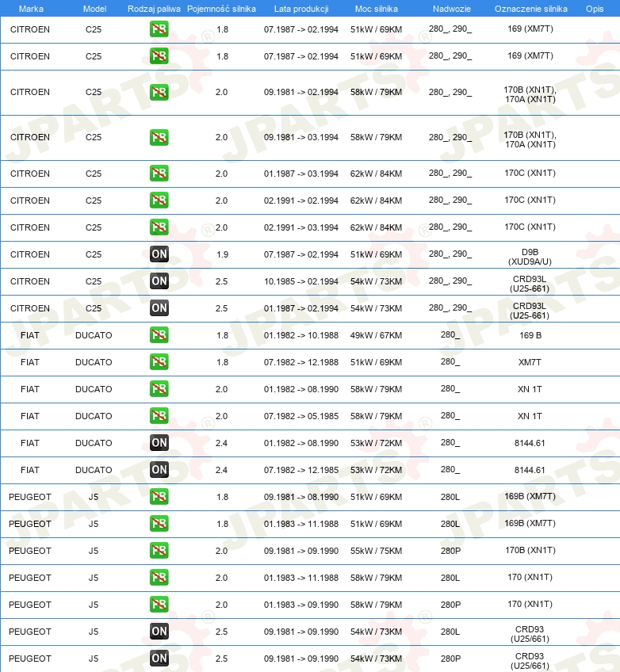Click PB fuel icon for Fiat Ducato XM7T
Image resolution: width=620 pixels, height=672 pixels.
click(159, 362)
